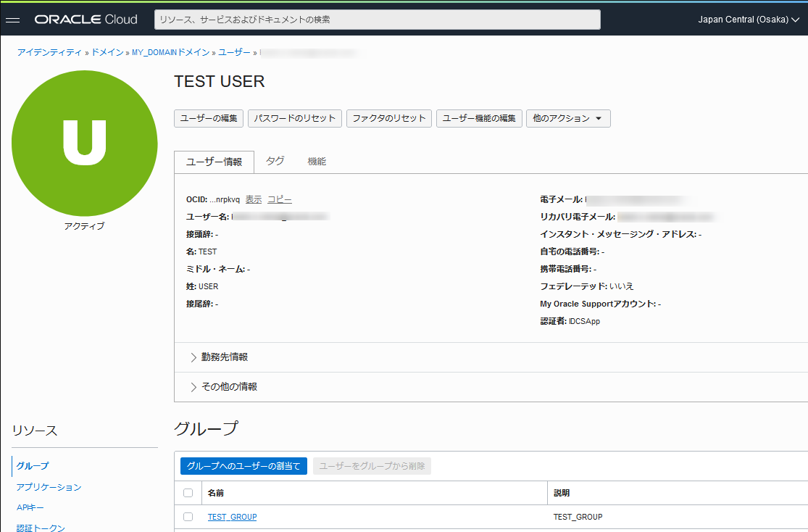Click the リソース sidebar heading
The image size is (808, 532).
point(35,431)
